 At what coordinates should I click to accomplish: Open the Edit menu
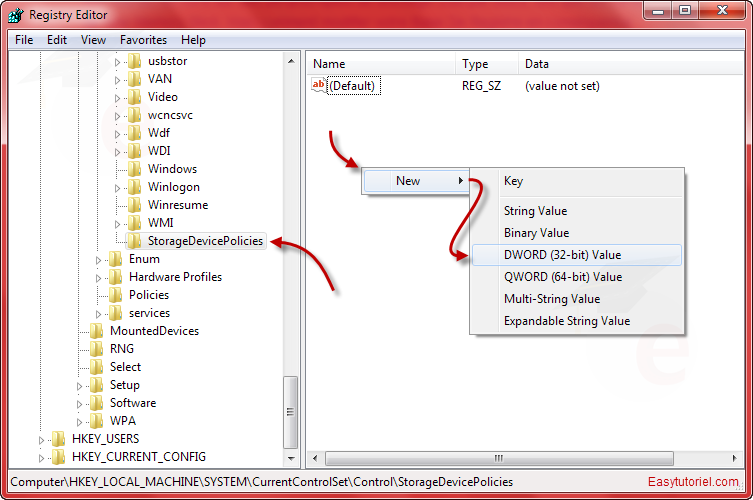click(57, 40)
